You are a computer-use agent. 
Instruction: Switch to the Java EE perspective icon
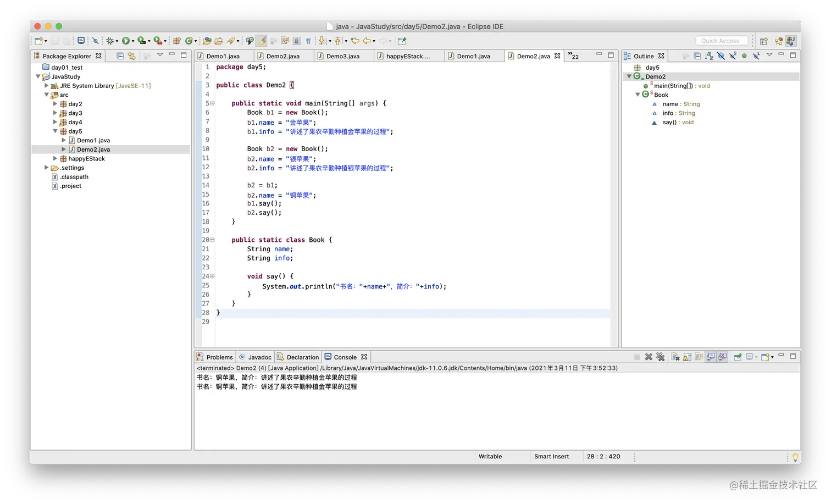point(779,41)
